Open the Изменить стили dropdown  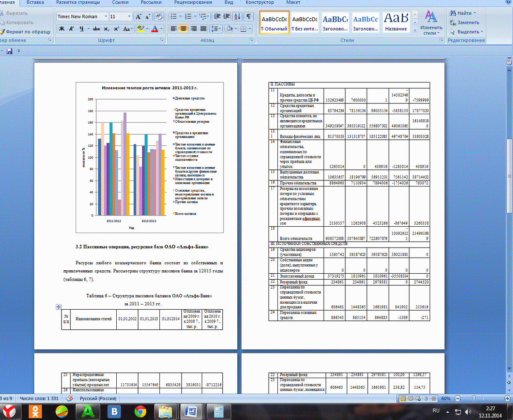430,23
